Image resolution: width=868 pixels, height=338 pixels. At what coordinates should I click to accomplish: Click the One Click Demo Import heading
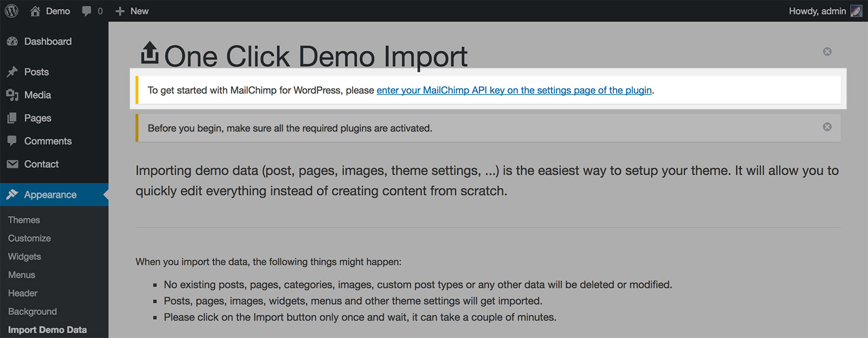316,56
